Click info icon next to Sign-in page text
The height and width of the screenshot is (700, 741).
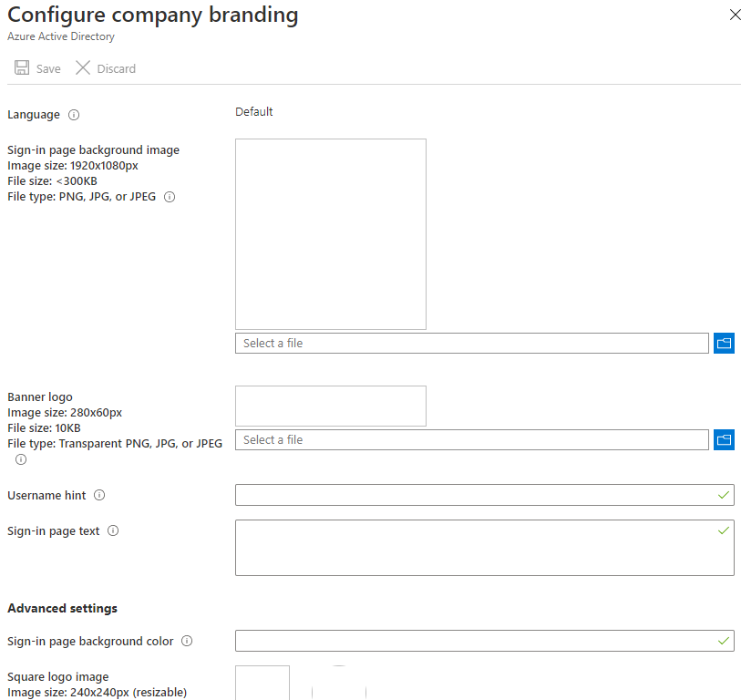(x=113, y=530)
